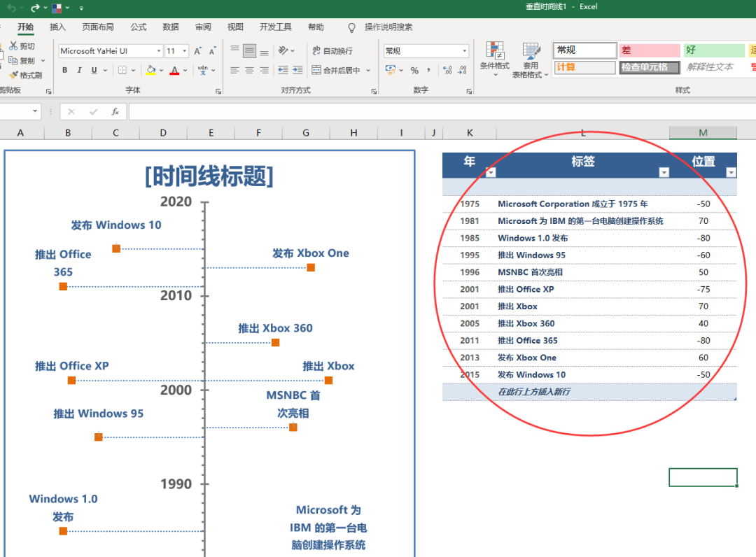
Task: Open the 标签 column filter dropdown
Action: click(664, 172)
